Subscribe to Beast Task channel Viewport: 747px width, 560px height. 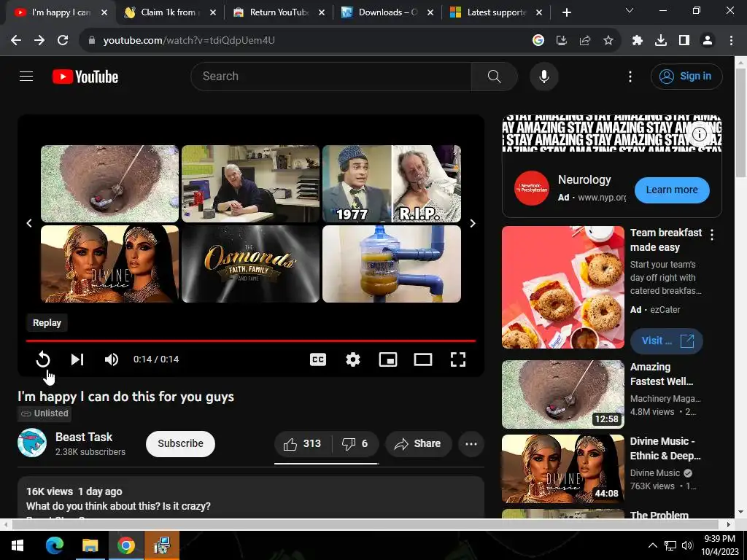pyautogui.click(x=180, y=444)
